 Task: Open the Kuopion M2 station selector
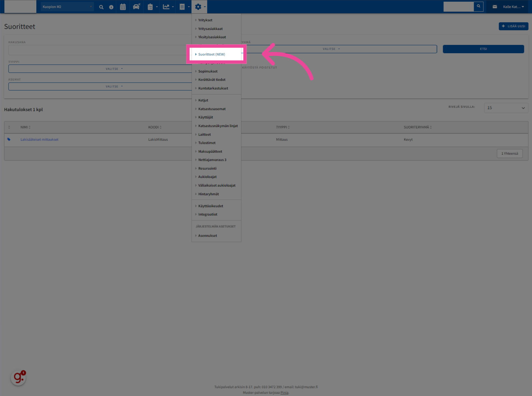[67, 7]
